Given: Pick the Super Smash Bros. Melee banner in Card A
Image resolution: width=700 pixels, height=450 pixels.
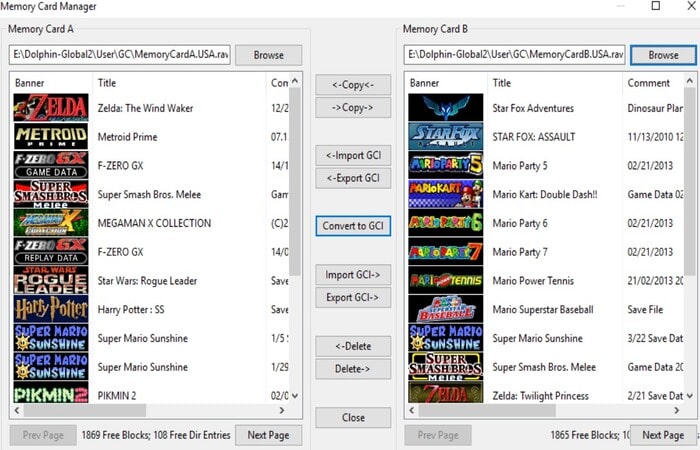Looking at the screenshot, I should (51, 194).
